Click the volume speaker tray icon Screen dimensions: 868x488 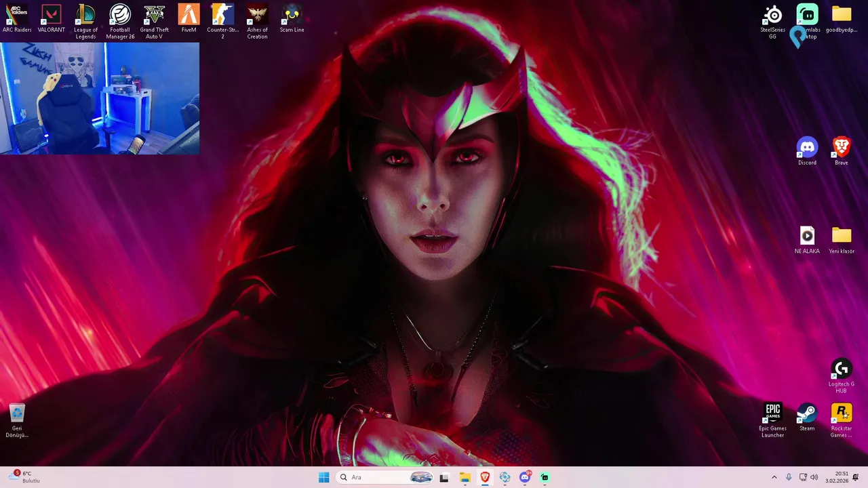pyautogui.click(x=814, y=477)
